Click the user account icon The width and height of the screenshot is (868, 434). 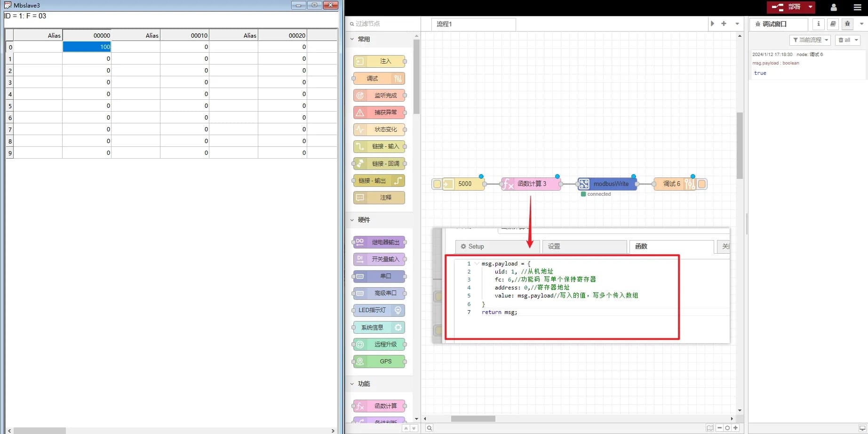(x=834, y=8)
